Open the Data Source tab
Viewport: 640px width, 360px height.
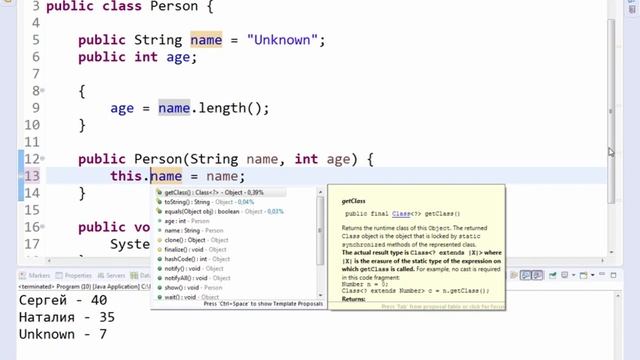(140, 276)
